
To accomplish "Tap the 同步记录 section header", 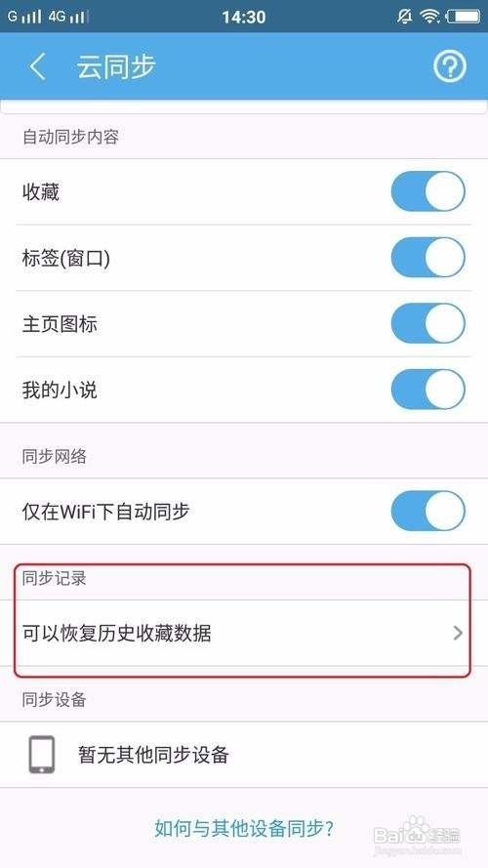I will (55, 578).
